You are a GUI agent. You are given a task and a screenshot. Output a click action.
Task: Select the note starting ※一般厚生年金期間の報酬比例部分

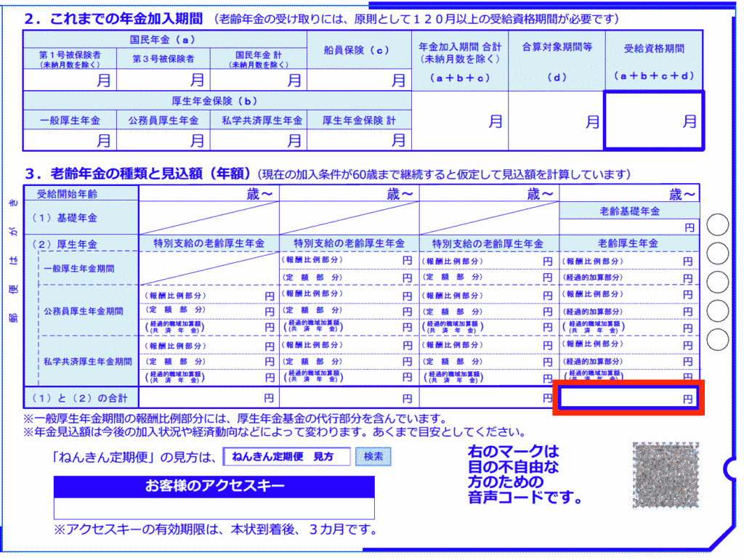click(235, 418)
